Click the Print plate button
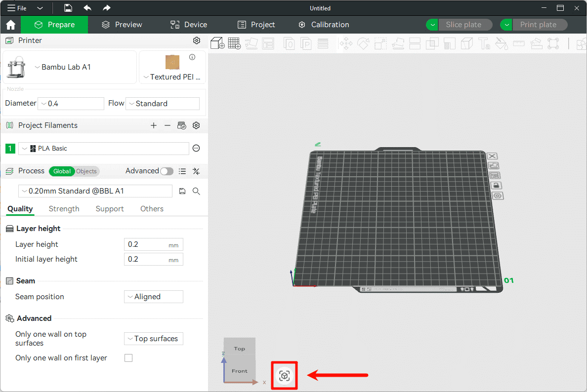 click(x=539, y=25)
